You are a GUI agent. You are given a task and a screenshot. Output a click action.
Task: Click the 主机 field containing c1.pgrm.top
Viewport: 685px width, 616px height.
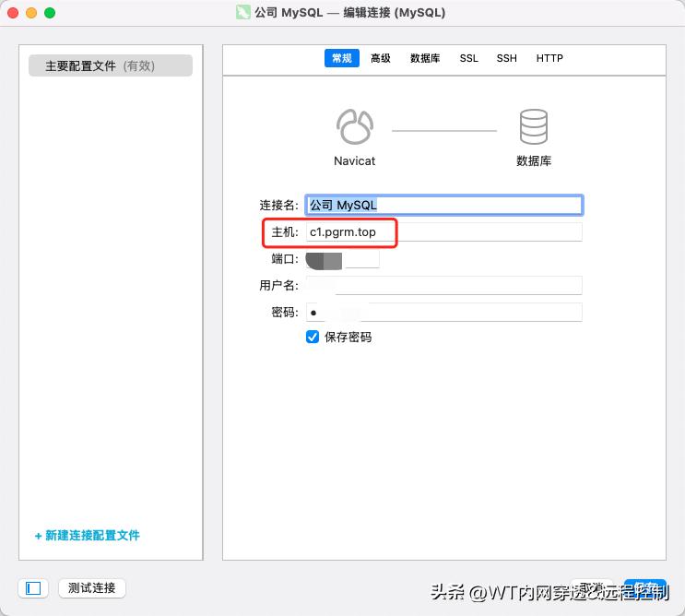(x=443, y=232)
